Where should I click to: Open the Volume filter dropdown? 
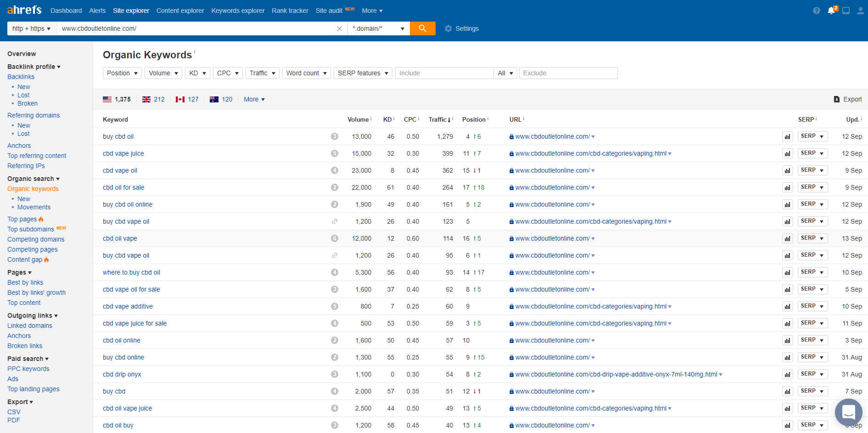[x=163, y=73]
